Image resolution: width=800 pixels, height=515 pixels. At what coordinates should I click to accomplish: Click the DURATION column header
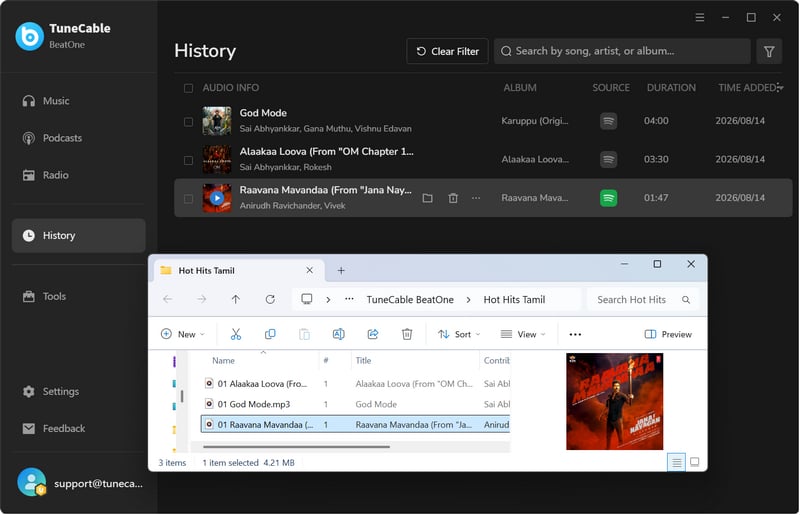671,88
